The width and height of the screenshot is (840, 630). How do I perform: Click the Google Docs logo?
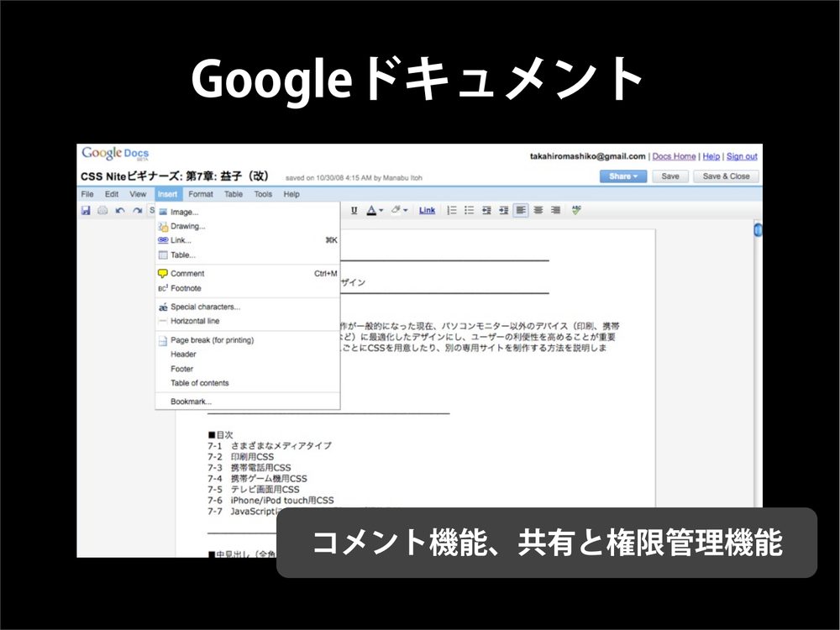click(115, 154)
